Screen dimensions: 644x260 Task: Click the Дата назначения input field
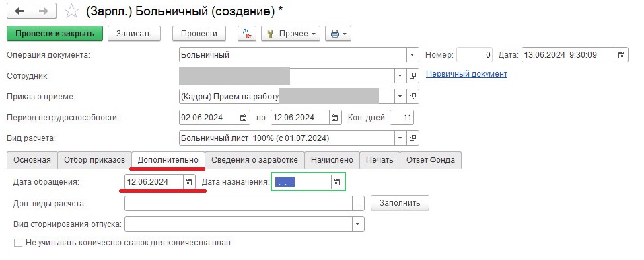(302, 183)
